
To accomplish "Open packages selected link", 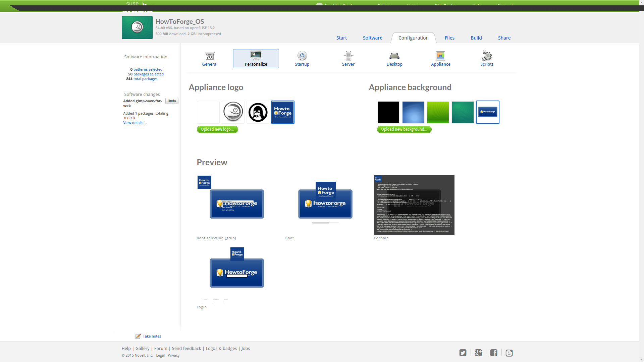I will [149, 74].
